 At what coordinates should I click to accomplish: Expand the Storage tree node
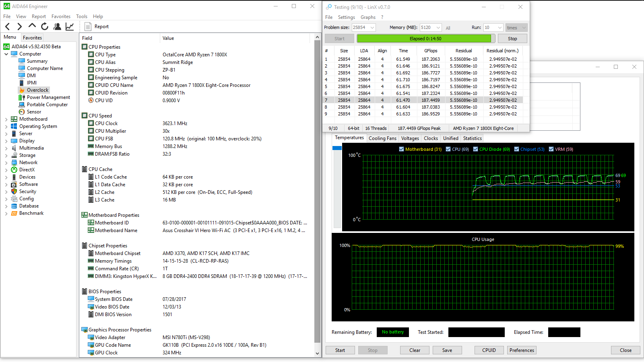[6, 155]
